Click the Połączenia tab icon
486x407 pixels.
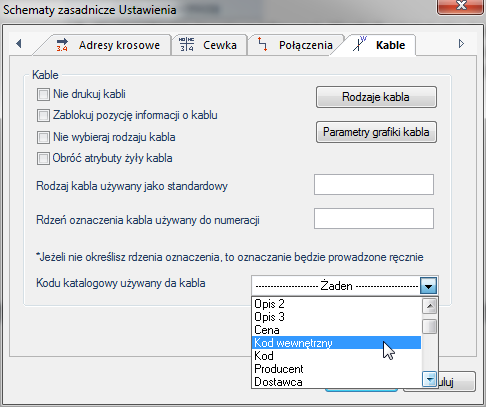[x=263, y=44]
